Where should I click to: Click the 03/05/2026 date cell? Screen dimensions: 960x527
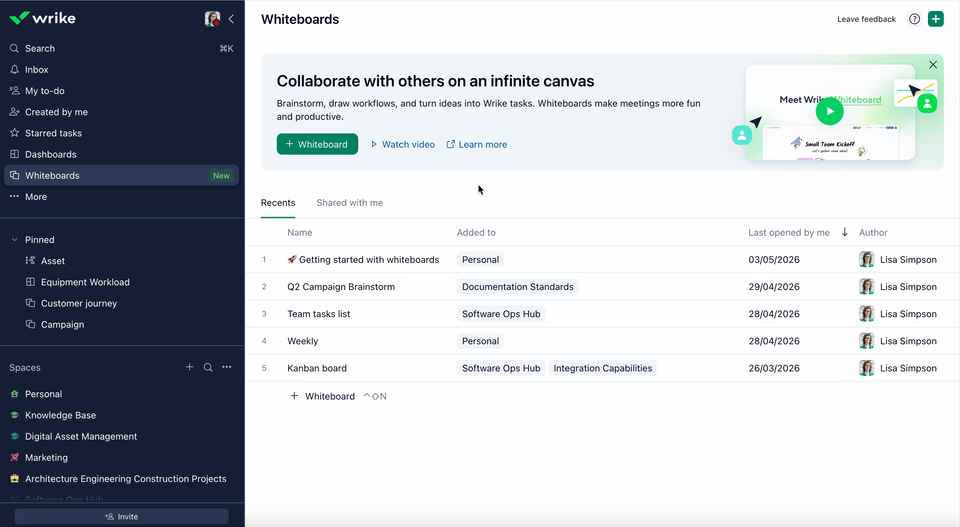(774, 260)
